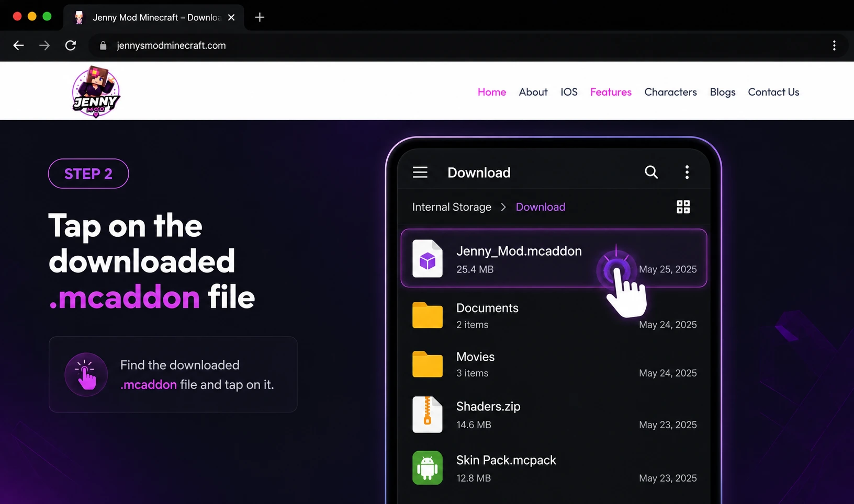Image resolution: width=854 pixels, height=504 pixels.
Task: Click the '2 items' label
Action: coord(472,325)
